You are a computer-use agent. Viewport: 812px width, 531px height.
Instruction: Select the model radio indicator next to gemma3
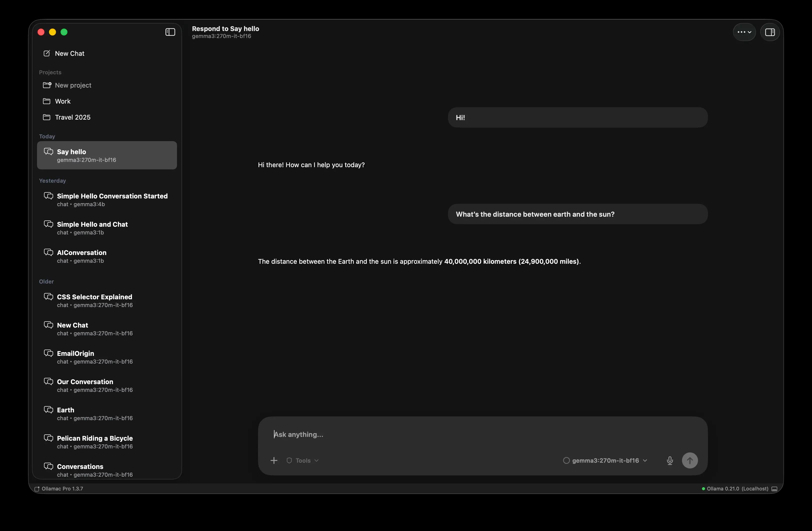(566, 460)
